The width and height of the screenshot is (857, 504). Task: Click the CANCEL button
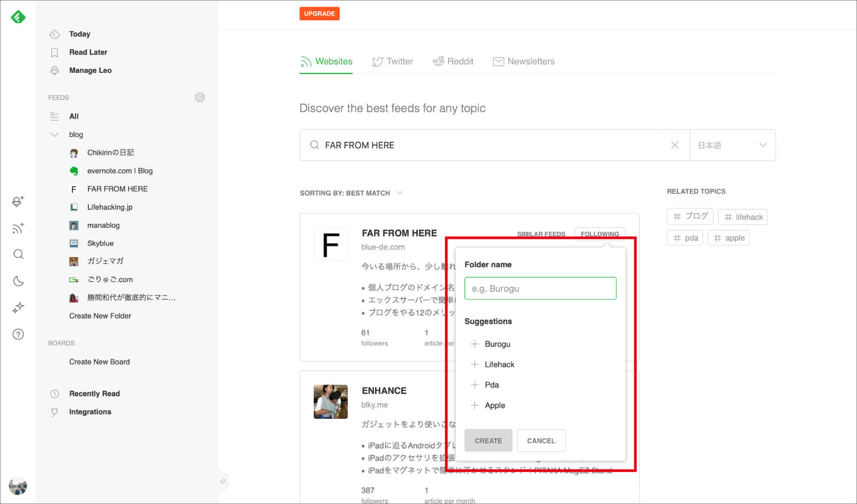[x=541, y=441]
